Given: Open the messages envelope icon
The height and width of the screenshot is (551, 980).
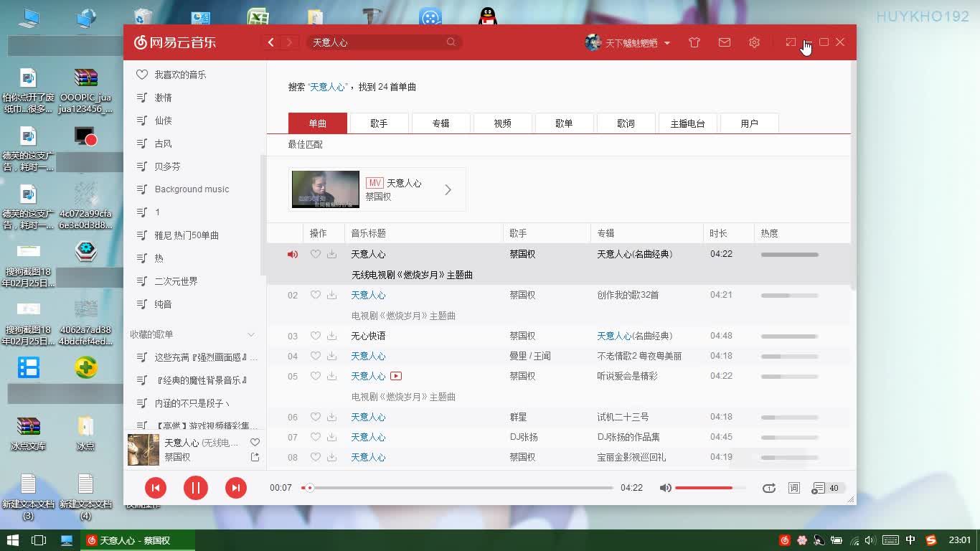Looking at the screenshot, I should point(725,42).
